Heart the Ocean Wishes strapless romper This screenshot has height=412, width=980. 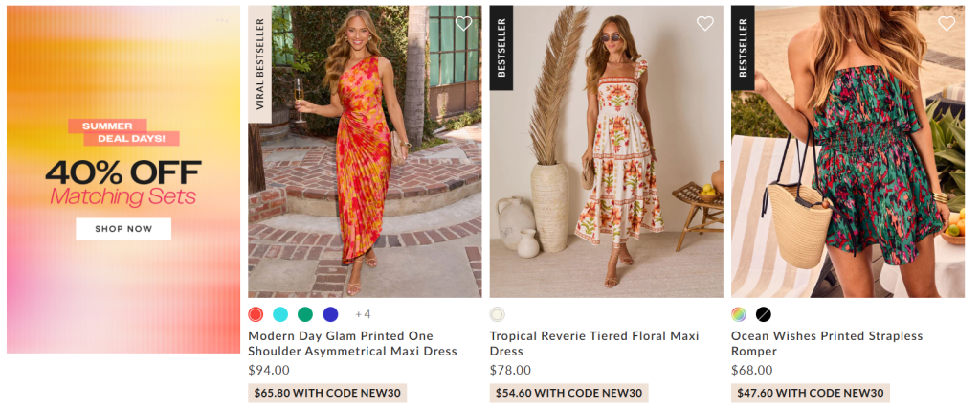[947, 24]
